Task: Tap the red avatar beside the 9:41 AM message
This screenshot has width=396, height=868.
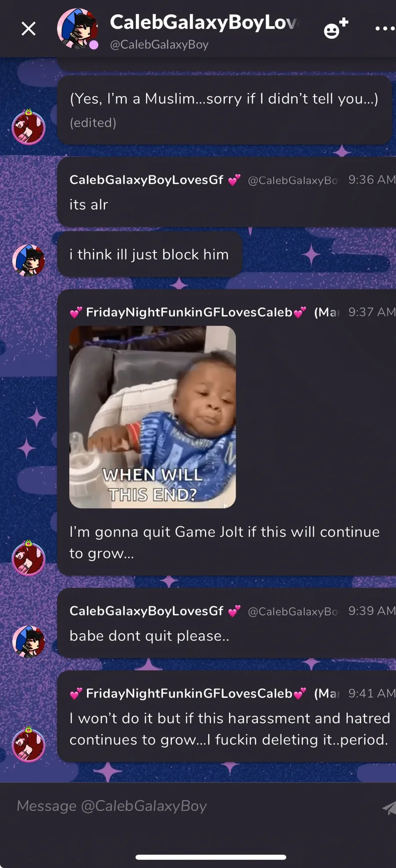Action: 29,744
